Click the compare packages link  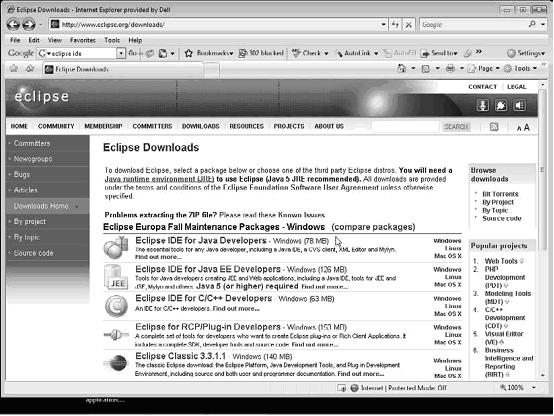point(373,227)
